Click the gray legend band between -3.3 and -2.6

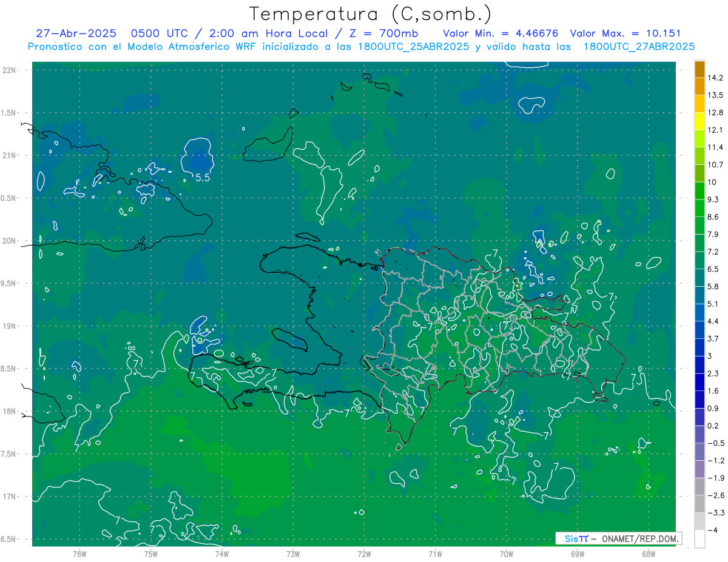pos(699,504)
